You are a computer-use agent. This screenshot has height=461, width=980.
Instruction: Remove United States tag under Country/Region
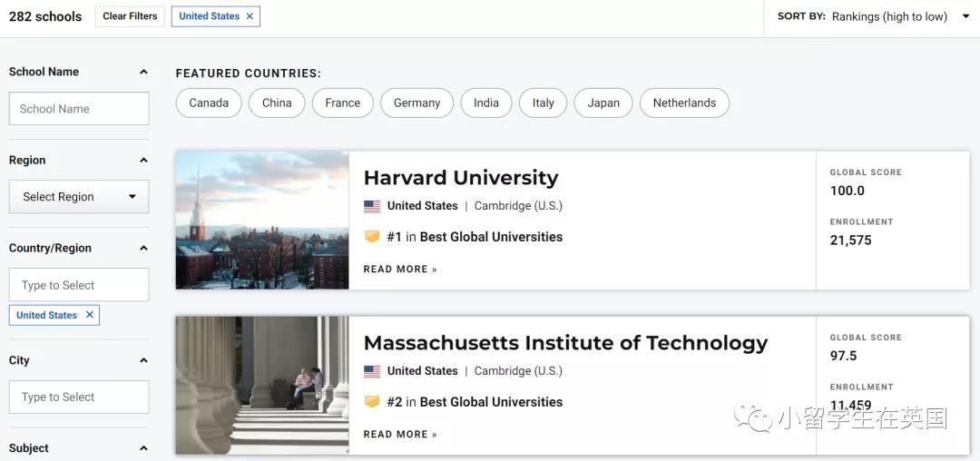click(89, 315)
